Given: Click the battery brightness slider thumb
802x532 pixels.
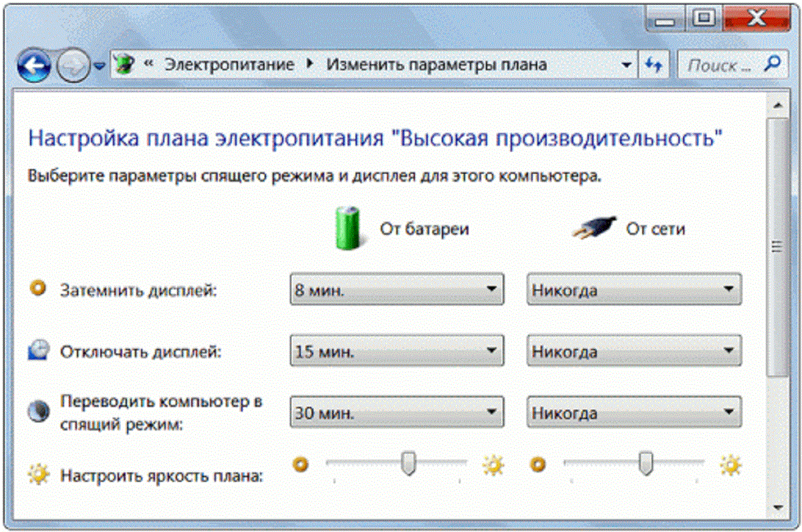Looking at the screenshot, I should pyautogui.click(x=408, y=463).
